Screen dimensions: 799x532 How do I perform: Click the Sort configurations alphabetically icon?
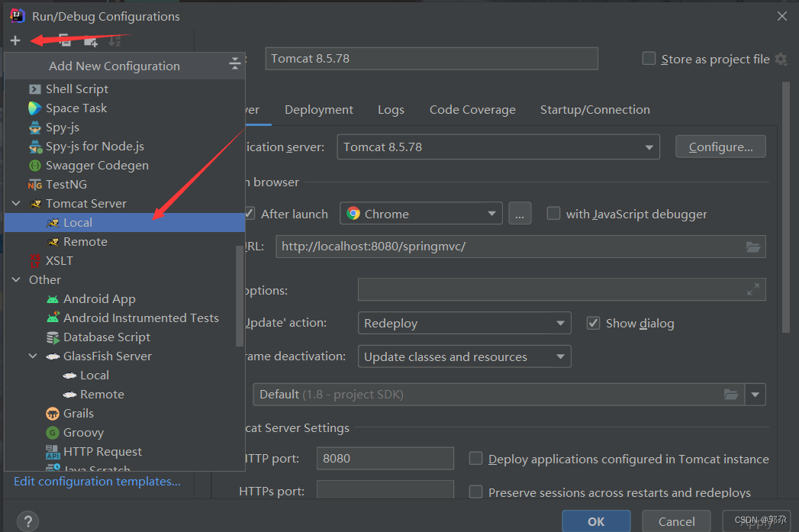(x=115, y=40)
